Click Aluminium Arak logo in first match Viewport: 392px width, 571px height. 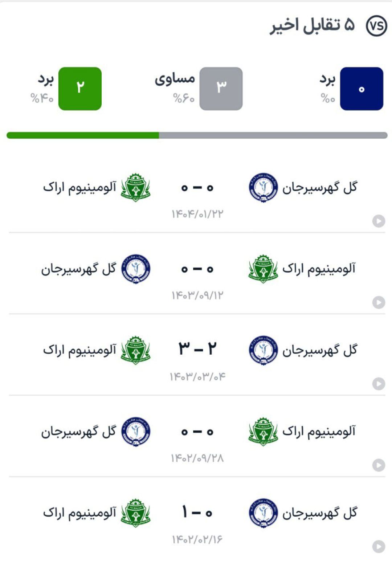pos(135,188)
